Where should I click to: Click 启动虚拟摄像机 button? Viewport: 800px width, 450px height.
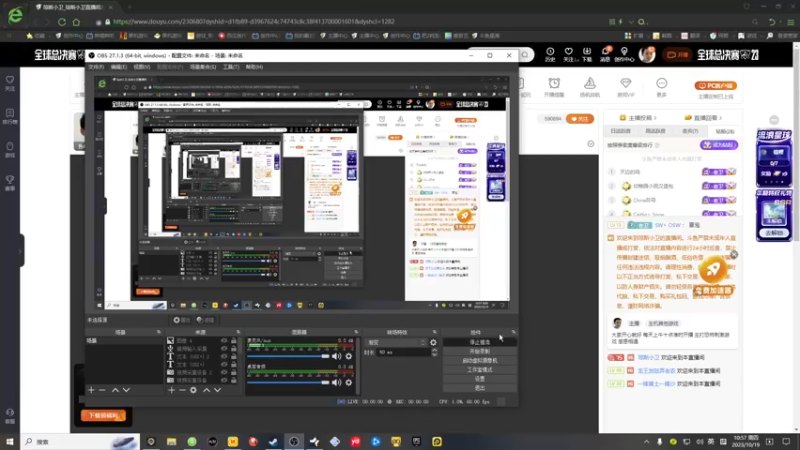pyautogui.click(x=480, y=360)
